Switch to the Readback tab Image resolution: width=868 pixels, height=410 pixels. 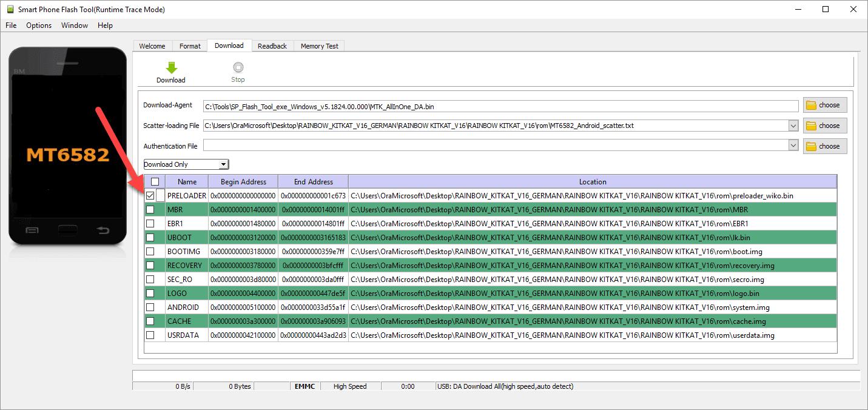click(272, 46)
